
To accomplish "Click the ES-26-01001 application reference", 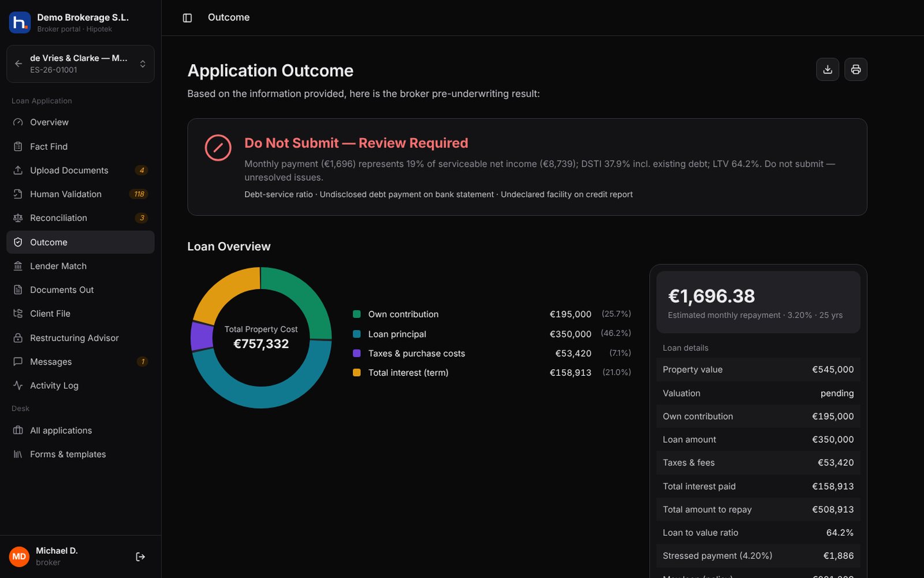I will pyautogui.click(x=54, y=70).
